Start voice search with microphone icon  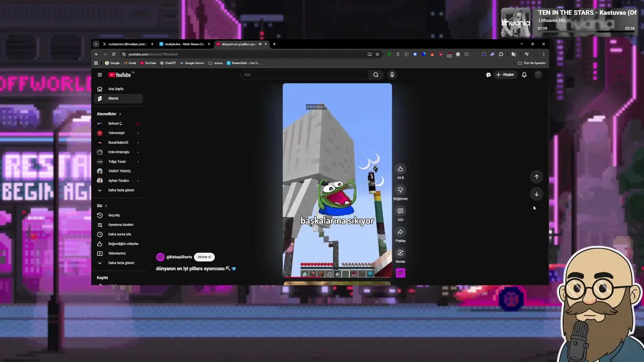tap(392, 75)
